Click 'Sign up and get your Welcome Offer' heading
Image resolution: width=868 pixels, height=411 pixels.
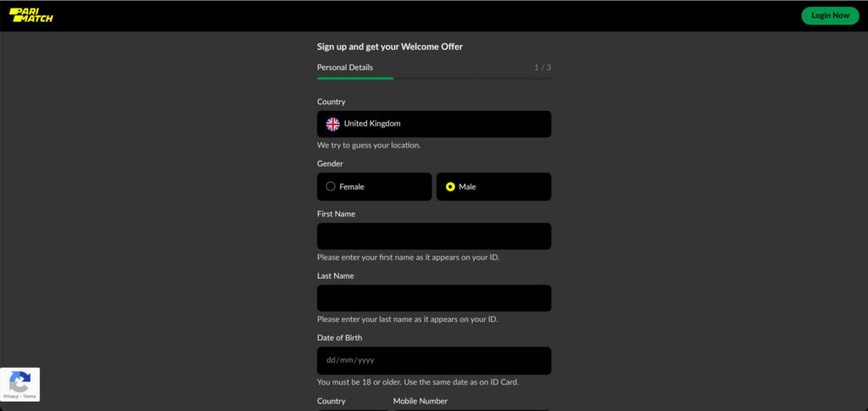pos(390,47)
